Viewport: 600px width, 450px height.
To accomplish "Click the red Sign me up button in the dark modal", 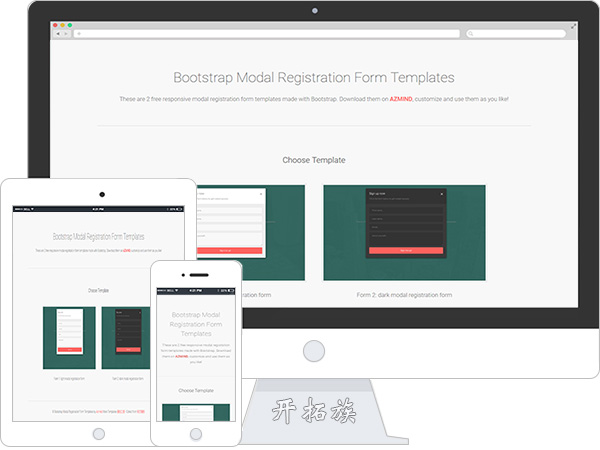I will click(x=406, y=250).
